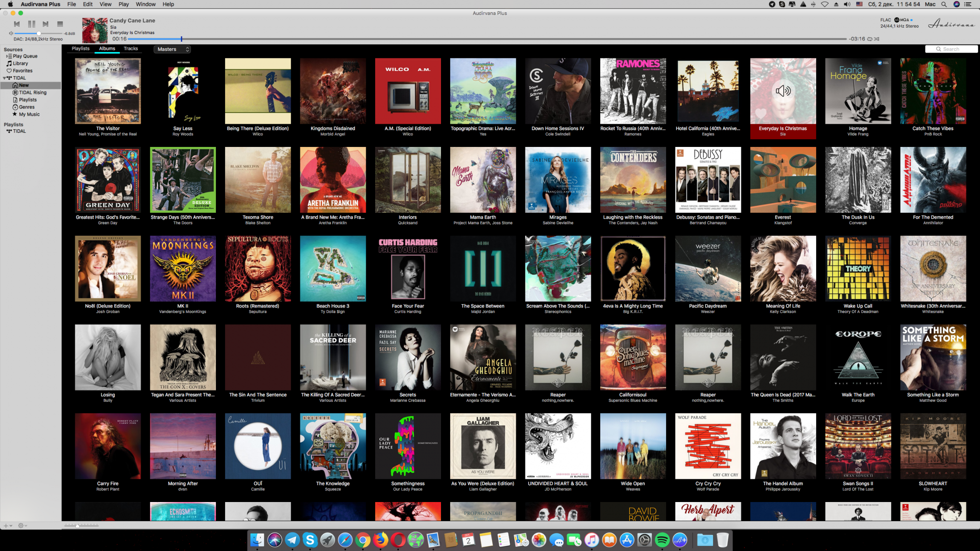
Task: Open the Audirvana Plus app menu
Action: coord(40,4)
